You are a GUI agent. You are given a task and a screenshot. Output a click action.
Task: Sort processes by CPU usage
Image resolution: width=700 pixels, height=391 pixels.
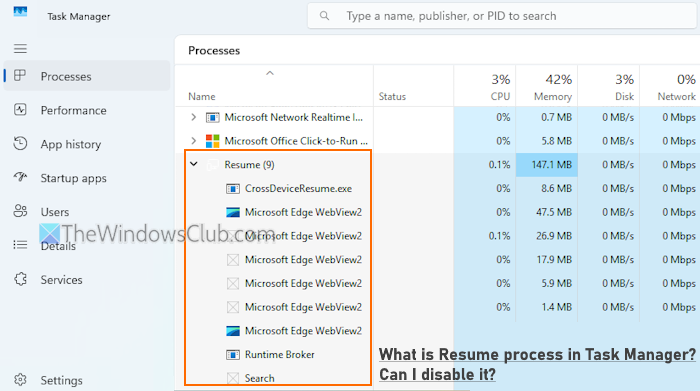[x=485, y=87]
